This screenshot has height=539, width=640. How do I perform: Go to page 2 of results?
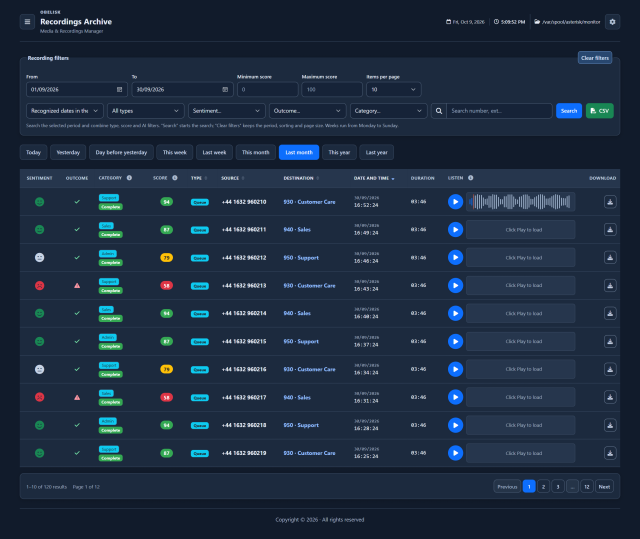point(543,487)
